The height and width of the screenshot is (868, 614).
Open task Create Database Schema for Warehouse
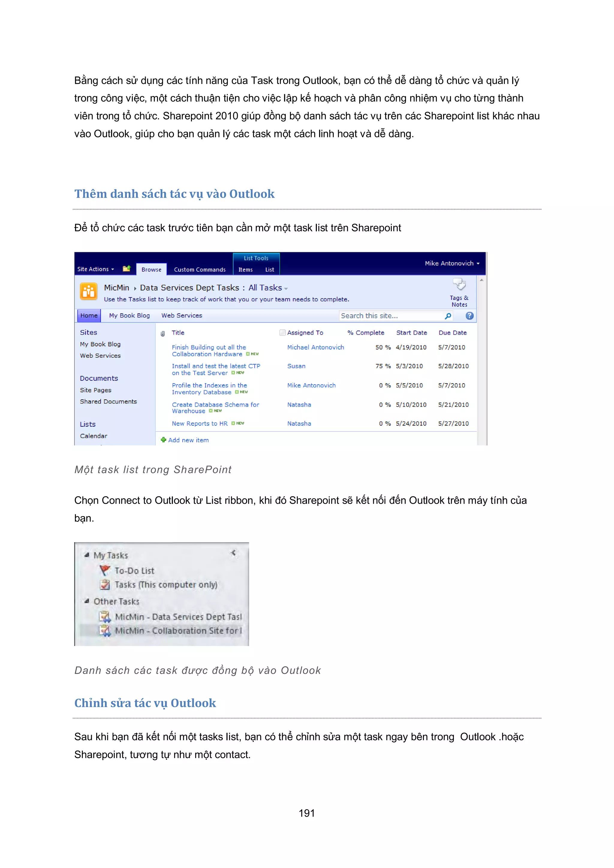tap(216, 407)
